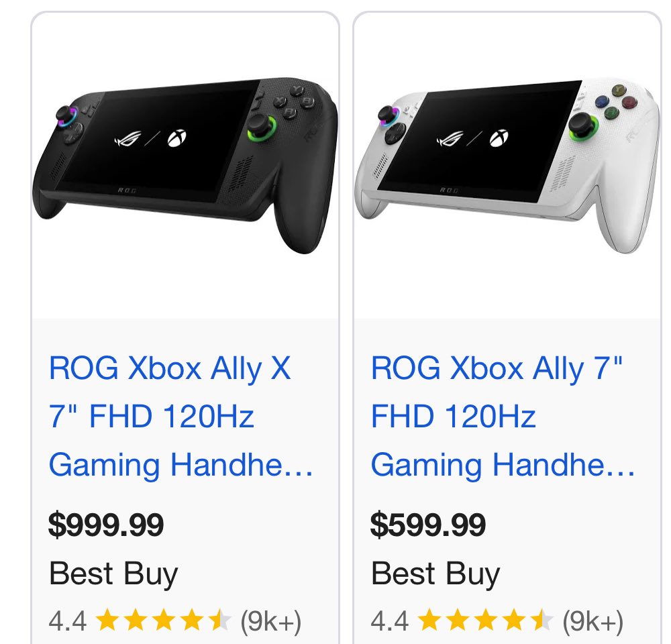Open (9k+) reviews for the $999.99 handheld
The image size is (671, 644).
click(270, 621)
